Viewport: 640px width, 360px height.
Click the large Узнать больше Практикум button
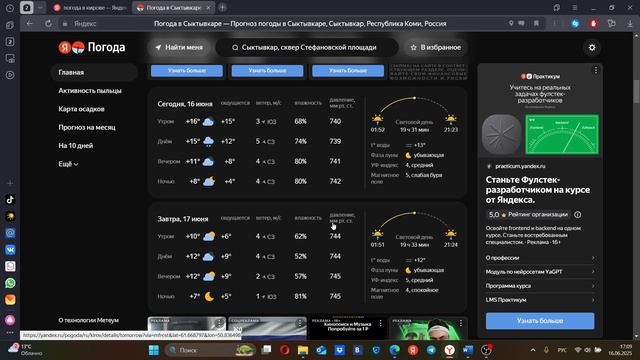click(x=540, y=321)
